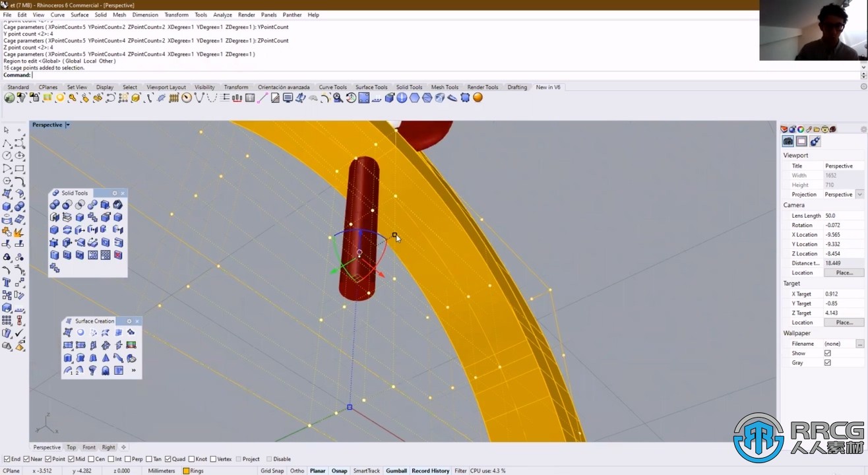Click the red X icon in Solid Tools

coord(118,255)
